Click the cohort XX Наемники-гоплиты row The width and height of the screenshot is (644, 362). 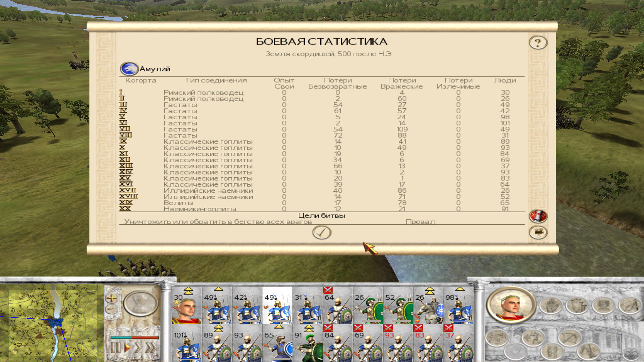tap(322, 209)
